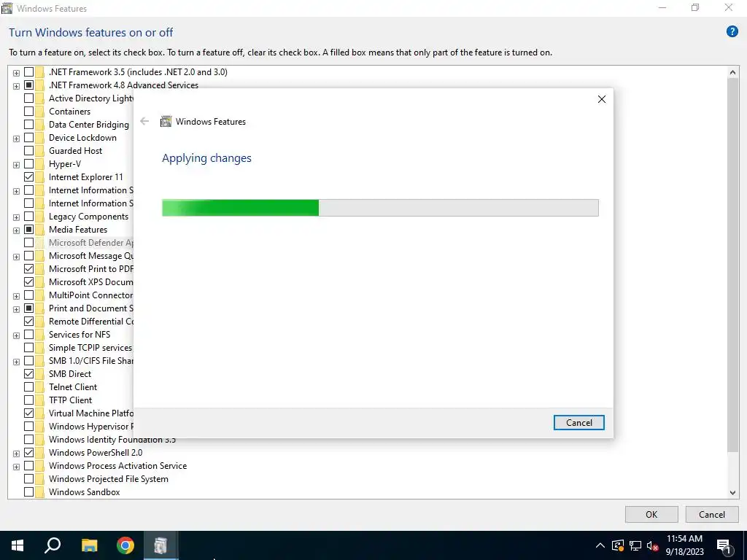Select the Simple TCPIP services row
The image size is (747, 560).
pos(90,348)
